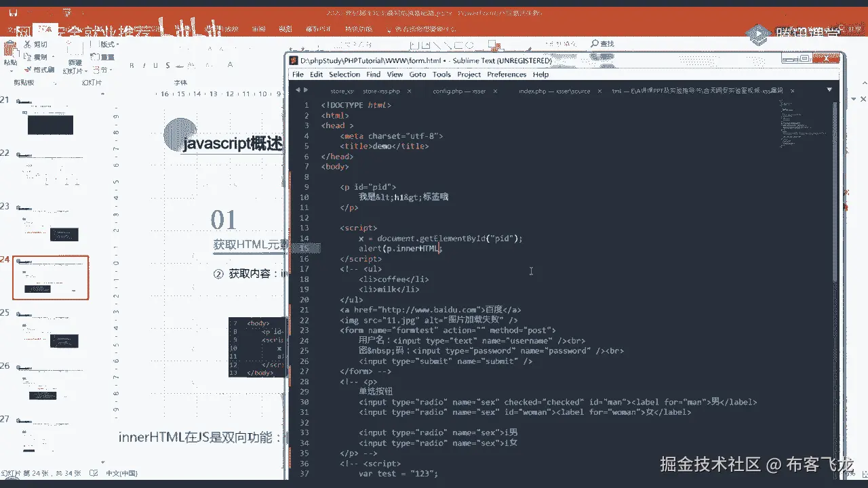Close the last xss编码 tab
This screenshot has height=488, width=868.
tap(792, 91)
